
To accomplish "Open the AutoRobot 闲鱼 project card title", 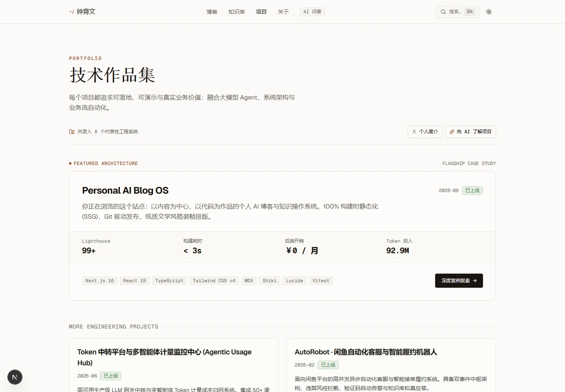I will pos(366,352).
